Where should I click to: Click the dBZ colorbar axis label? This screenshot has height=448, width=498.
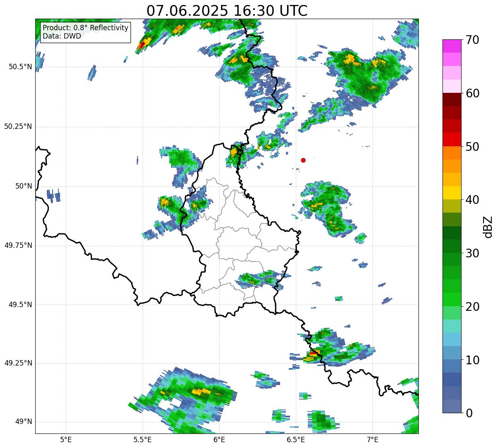(x=488, y=227)
